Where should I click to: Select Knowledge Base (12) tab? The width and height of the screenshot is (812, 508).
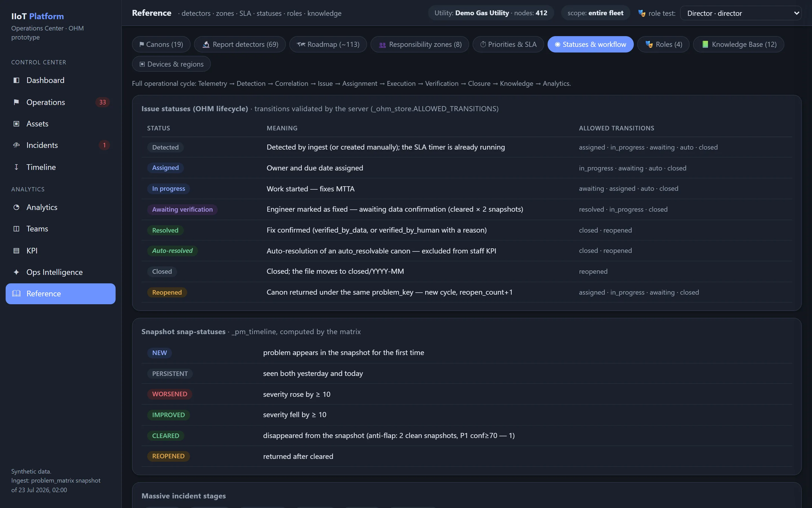[739, 44]
